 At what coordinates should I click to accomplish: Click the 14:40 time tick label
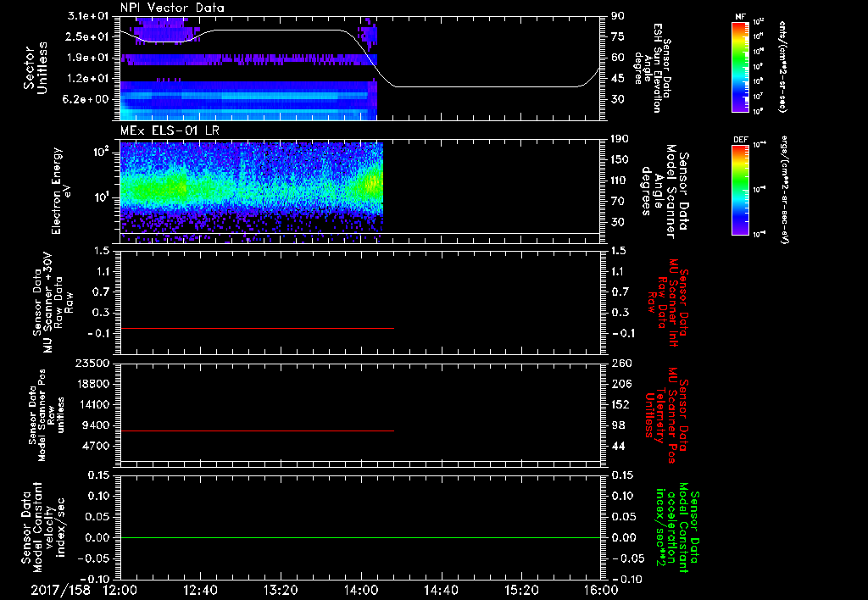tap(441, 590)
